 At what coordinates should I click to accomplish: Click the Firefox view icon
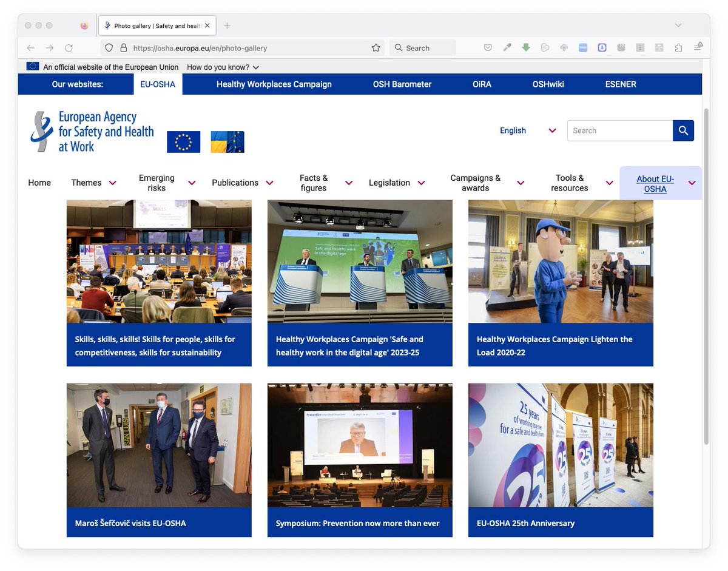pyautogui.click(x=84, y=25)
